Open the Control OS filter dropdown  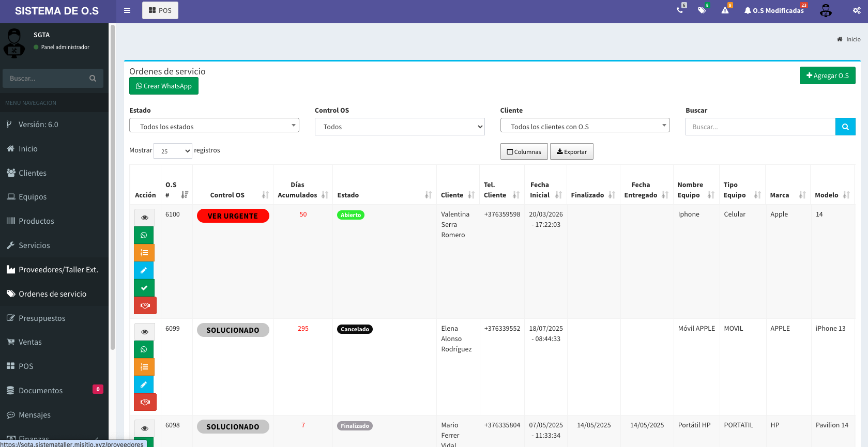[x=400, y=127]
